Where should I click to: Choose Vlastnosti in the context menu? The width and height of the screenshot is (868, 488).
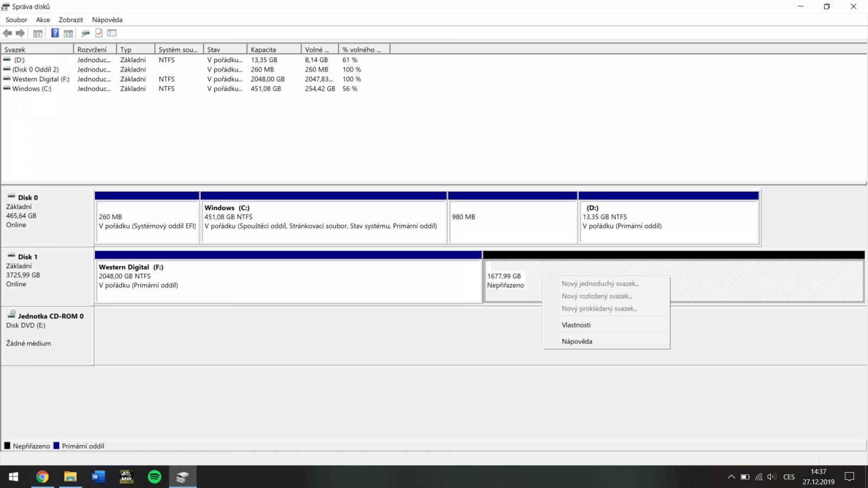[x=607, y=325]
